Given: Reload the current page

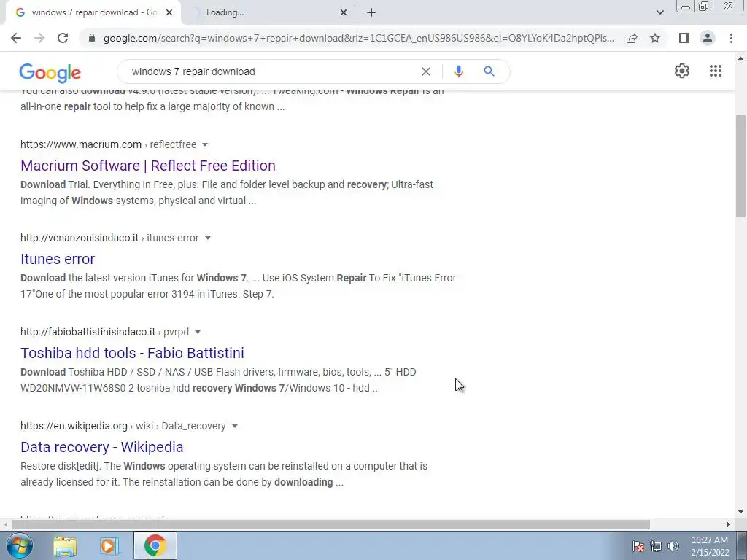Looking at the screenshot, I should 63,38.
